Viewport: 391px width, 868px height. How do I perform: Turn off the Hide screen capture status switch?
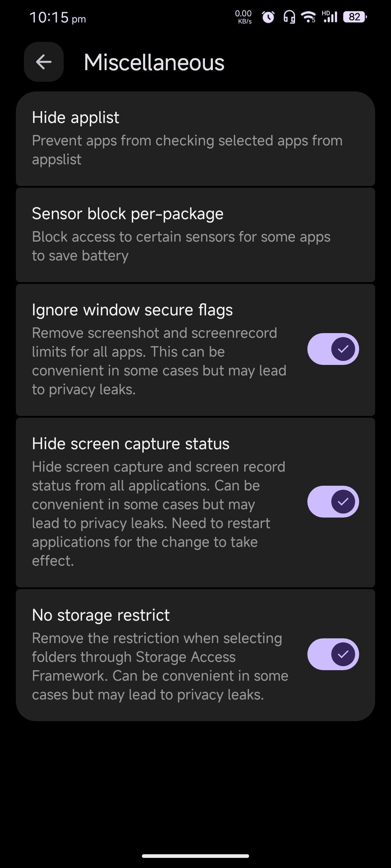click(333, 502)
